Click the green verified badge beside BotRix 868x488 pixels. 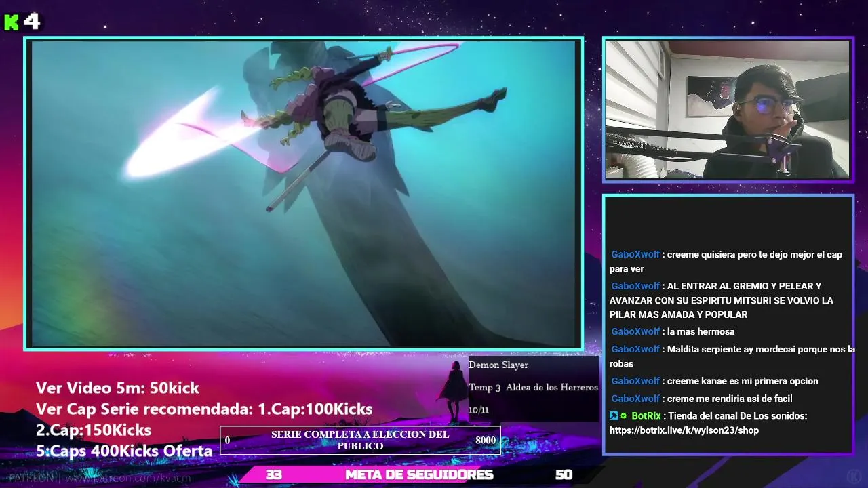click(624, 416)
